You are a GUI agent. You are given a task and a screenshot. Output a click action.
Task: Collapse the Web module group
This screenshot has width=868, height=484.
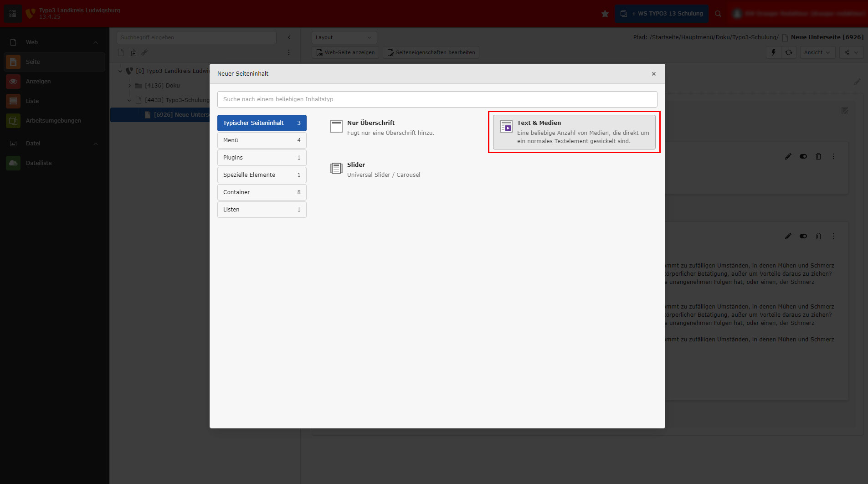(x=96, y=42)
